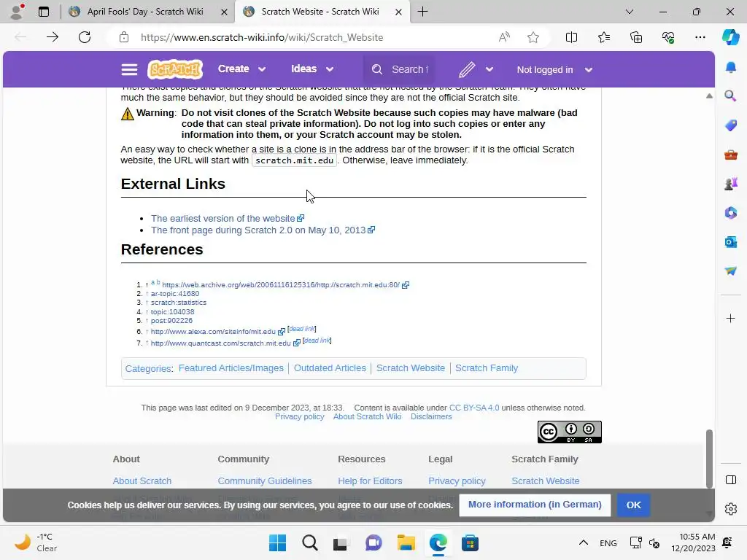Open the web.archive.org reference link

click(281, 285)
